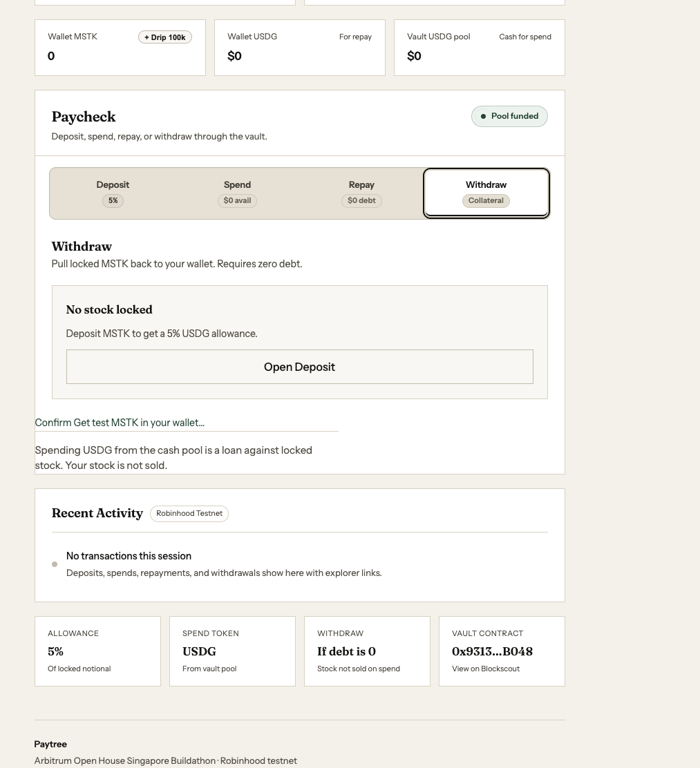Click the $0 debt pill
This screenshot has height=768, width=700.
tap(362, 201)
